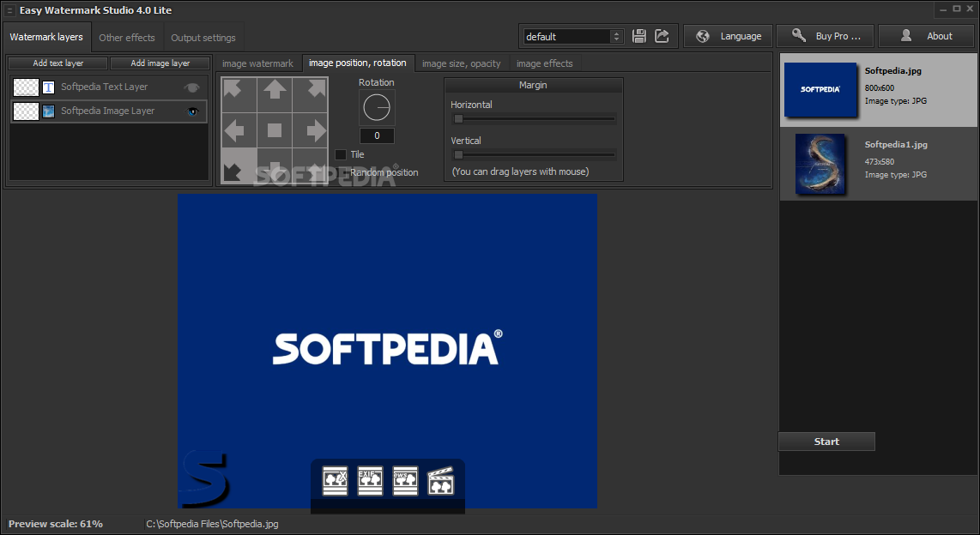This screenshot has width=980, height=535.
Task: Open the app menu icon in title bar
Action: tap(9, 10)
